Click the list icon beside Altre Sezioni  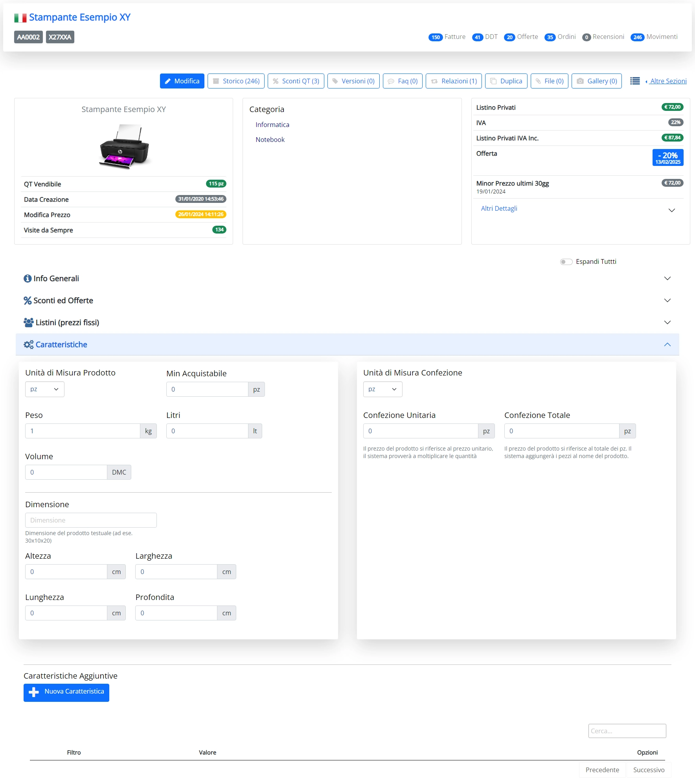[x=635, y=81]
